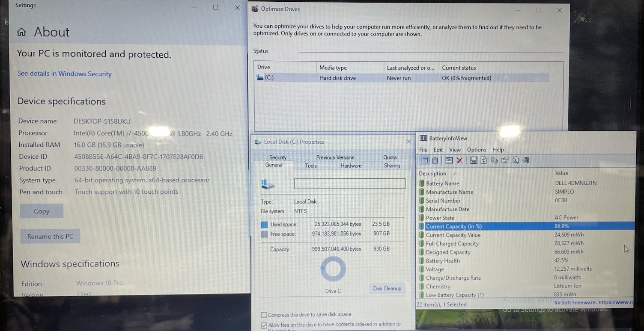Switch to the Quota tab
Image resolution: width=644 pixels, height=331 pixels.
pyautogui.click(x=390, y=157)
